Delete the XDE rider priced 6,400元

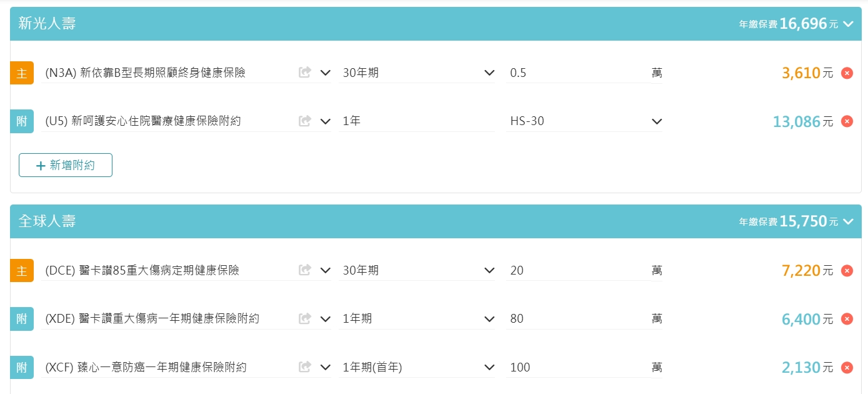point(847,319)
